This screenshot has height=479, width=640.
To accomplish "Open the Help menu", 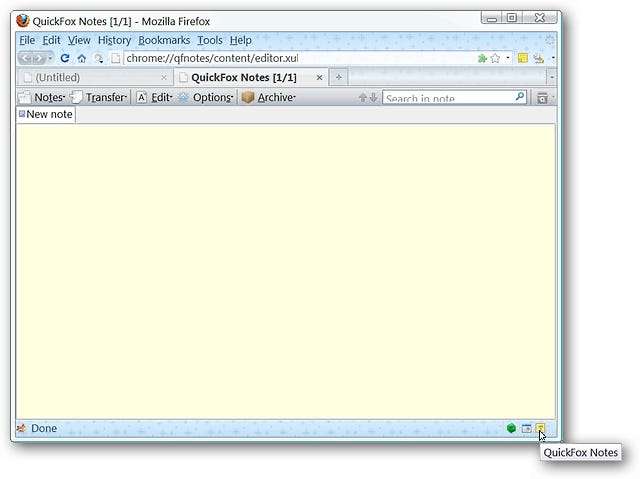I will (240, 40).
